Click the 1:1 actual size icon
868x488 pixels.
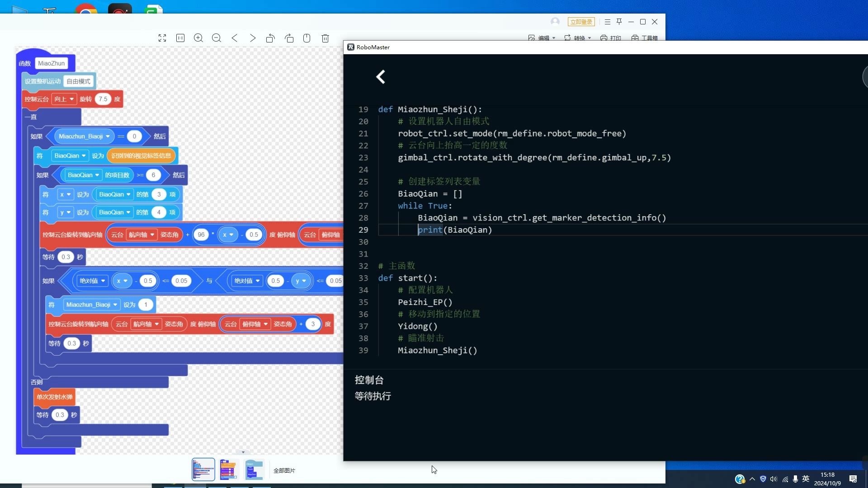(180, 38)
